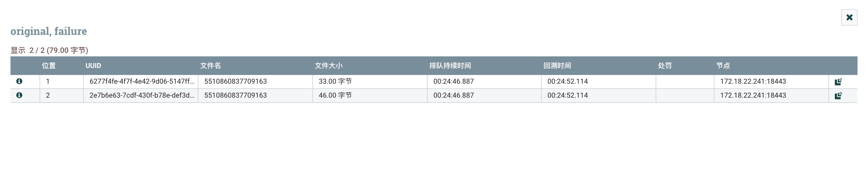The height and width of the screenshot is (179, 868).
Task: View provenance icon for row 1
Action: pyautogui.click(x=838, y=82)
